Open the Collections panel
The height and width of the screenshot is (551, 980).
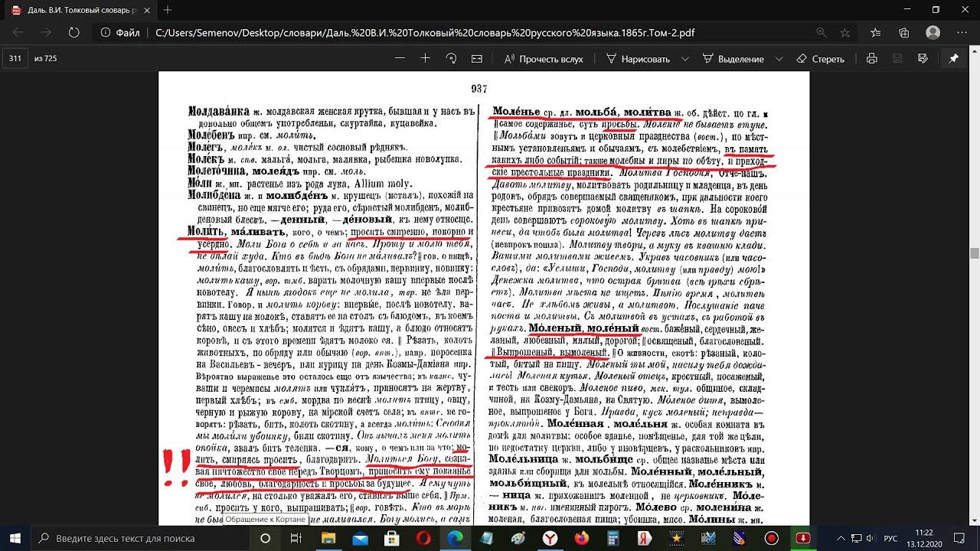pos(904,33)
